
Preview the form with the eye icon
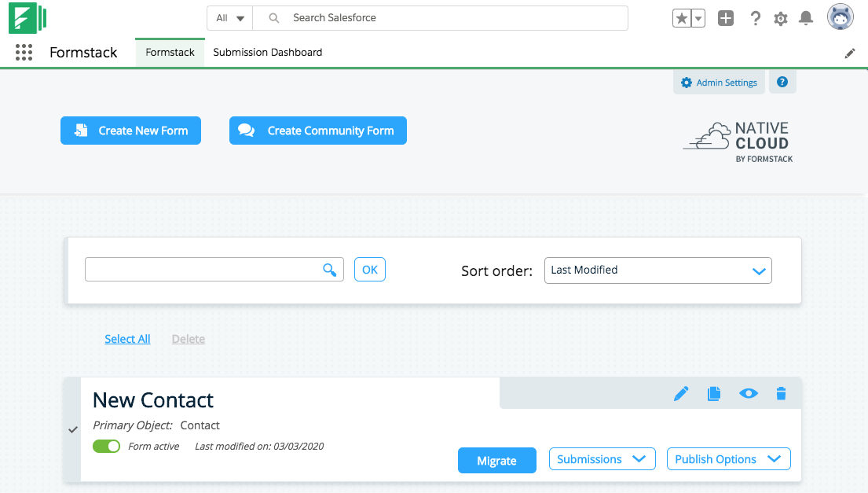tap(749, 394)
